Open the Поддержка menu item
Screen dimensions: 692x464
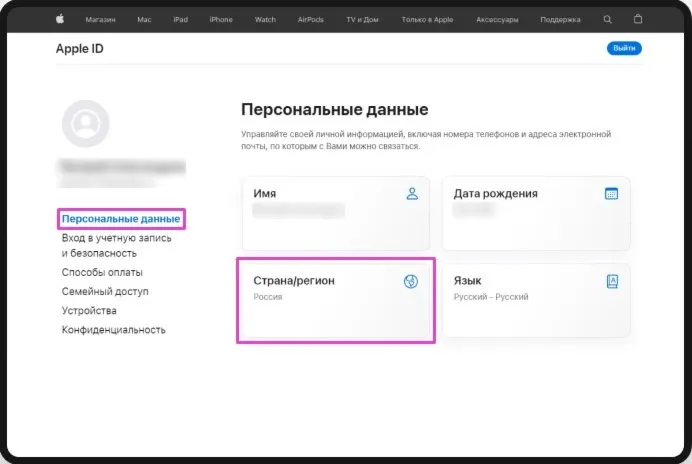click(x=560, y=20)
